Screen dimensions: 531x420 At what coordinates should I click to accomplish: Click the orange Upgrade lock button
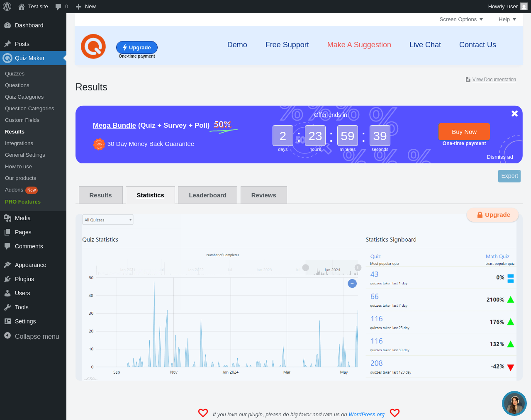coord(493,215)
